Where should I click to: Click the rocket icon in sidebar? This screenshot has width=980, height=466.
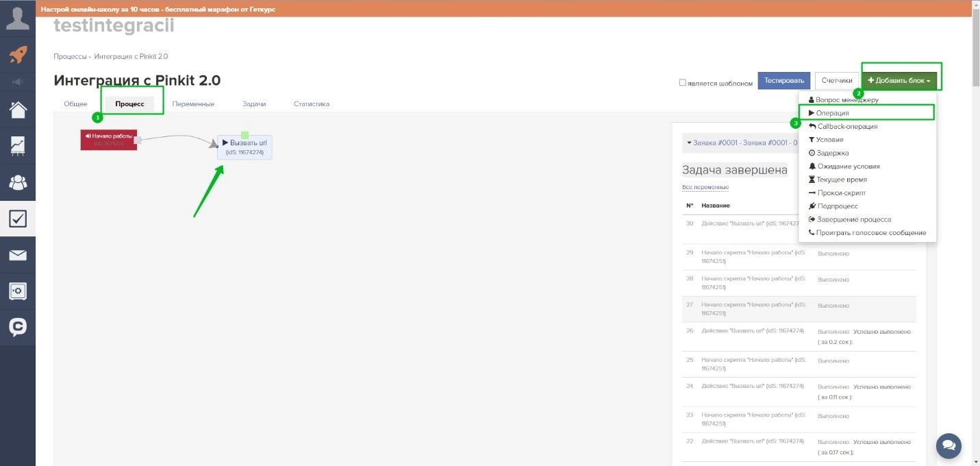pyautogui.click(x=18, y=55)
